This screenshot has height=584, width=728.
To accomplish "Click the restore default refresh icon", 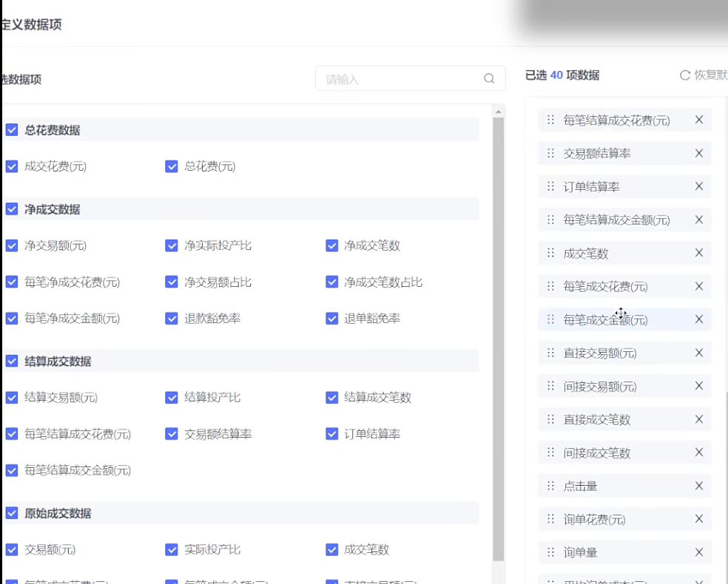I will (685, 75).
